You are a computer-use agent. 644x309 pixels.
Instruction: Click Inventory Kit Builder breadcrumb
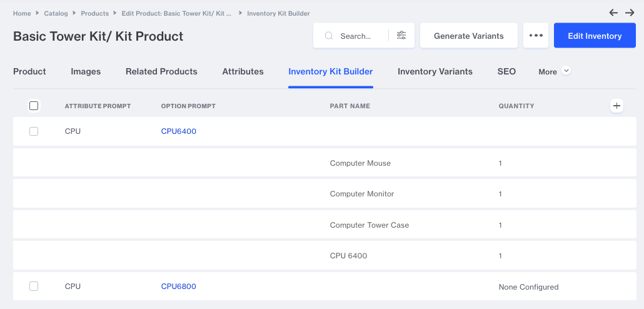coord(278,13)
